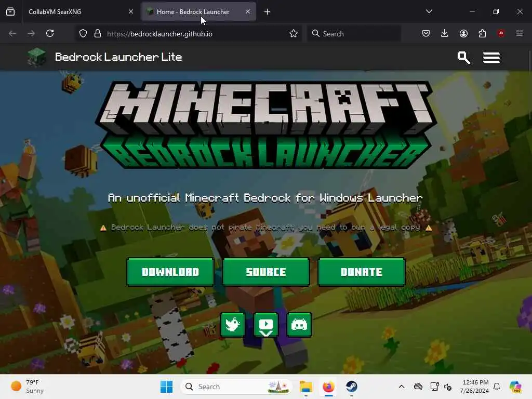Close the Home - Bedrock Launcher tab
Screen dimensions: 532x399
pos(248,11)
